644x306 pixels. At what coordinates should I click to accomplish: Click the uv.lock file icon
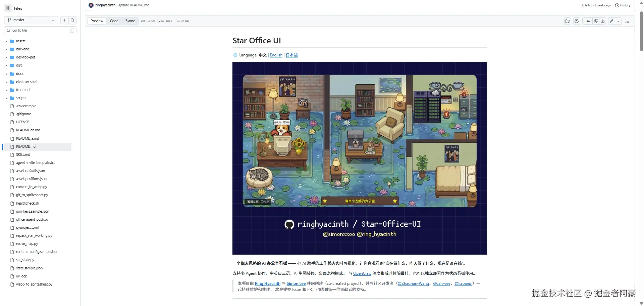point(12,276)
